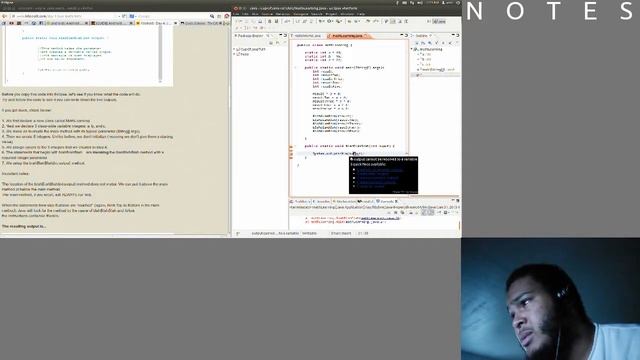Maximize the editor area
The width and height of the screenshot is (640, 360).
coord(407,35)
